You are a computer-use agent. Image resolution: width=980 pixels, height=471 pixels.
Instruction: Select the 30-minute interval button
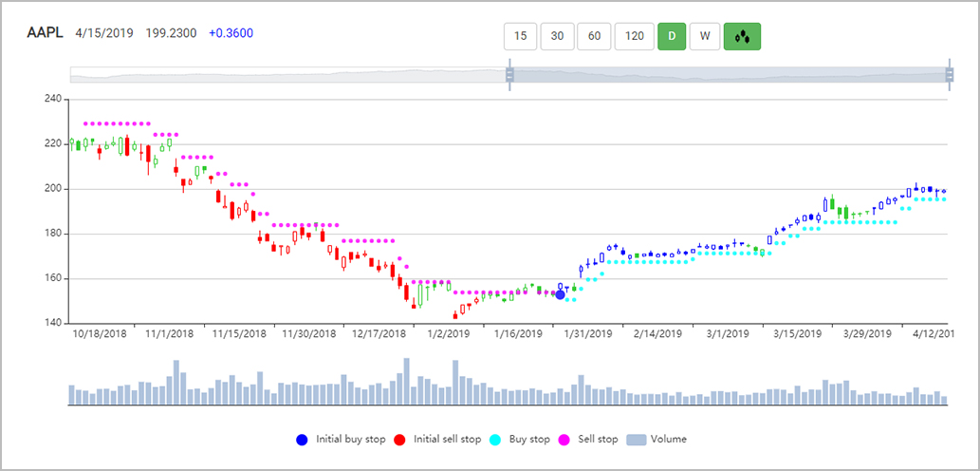(x=557, y=37)
